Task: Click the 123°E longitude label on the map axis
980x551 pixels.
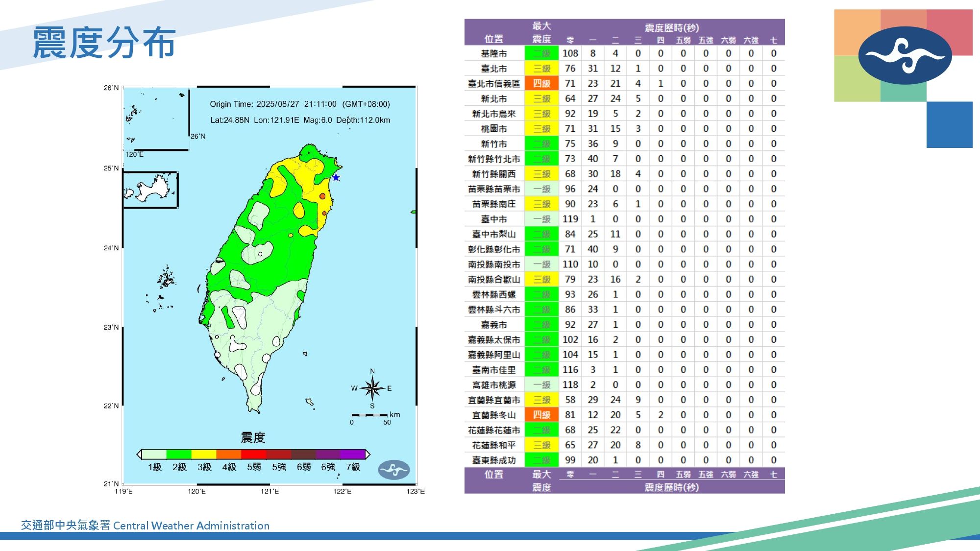Action: 415,491
